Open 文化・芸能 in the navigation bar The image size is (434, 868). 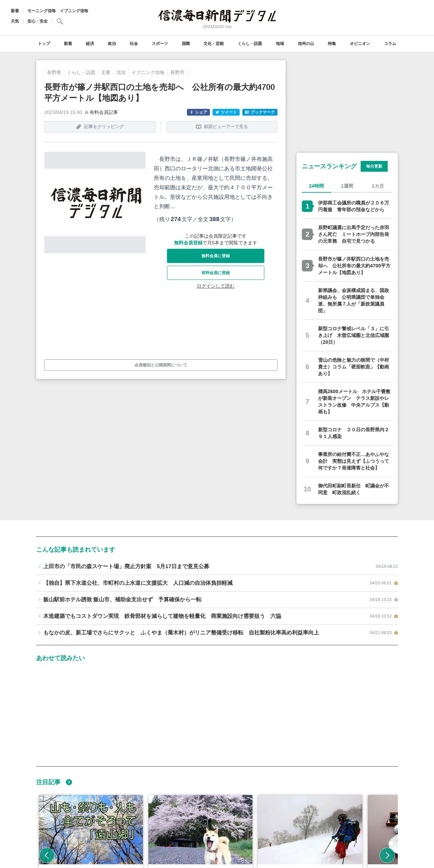click(x=214, y=44)
